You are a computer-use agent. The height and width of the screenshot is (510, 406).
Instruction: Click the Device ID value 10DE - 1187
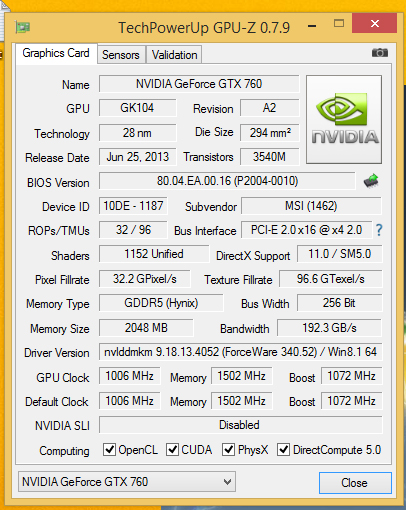133,206
